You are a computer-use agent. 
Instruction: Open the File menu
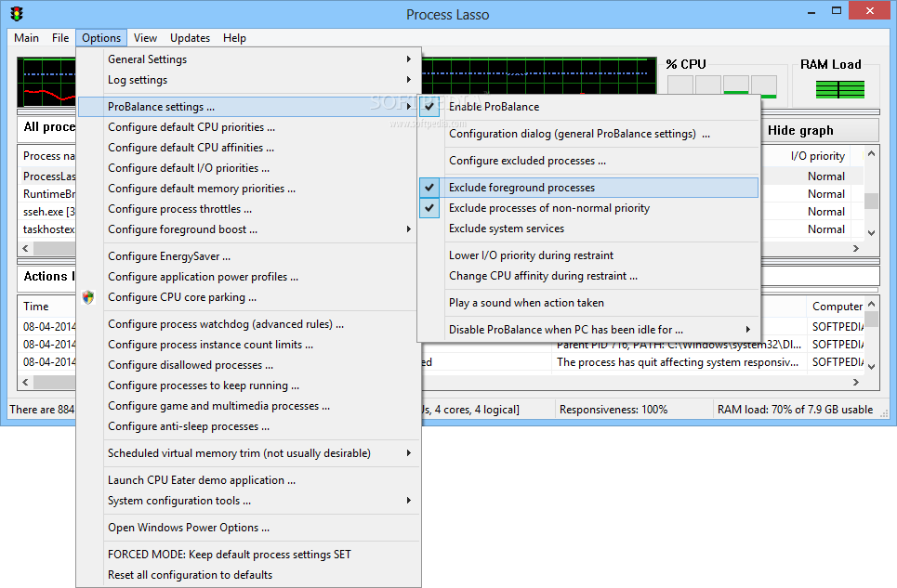(x=60, y=38)
